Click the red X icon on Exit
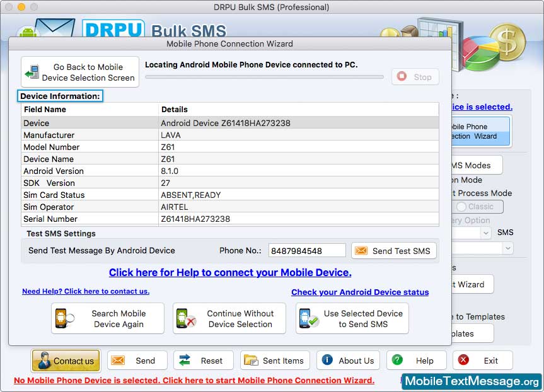 click(463, 360)
